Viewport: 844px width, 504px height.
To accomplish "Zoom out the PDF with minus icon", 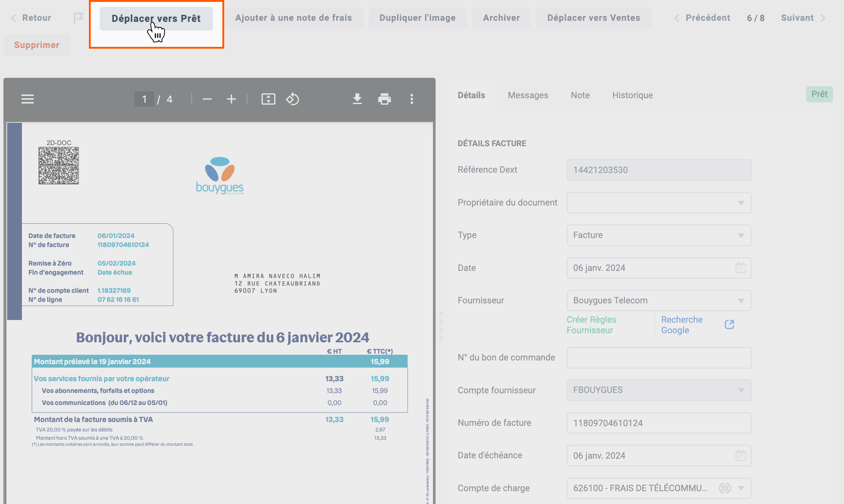I will (207, 99).
